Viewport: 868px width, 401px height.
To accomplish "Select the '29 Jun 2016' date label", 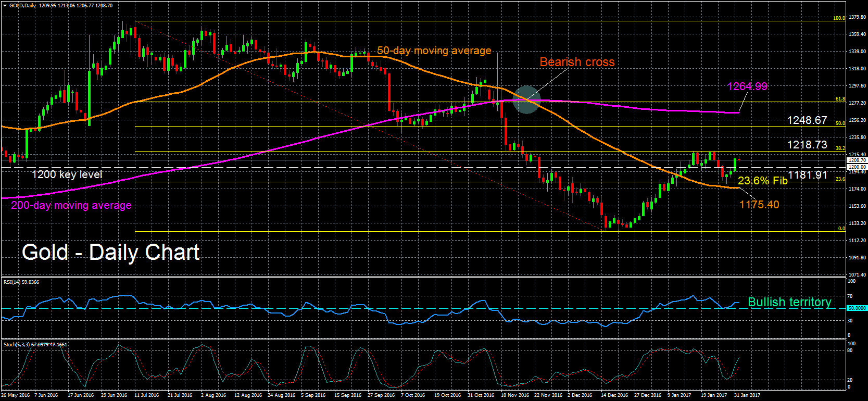I will point(114,395).
